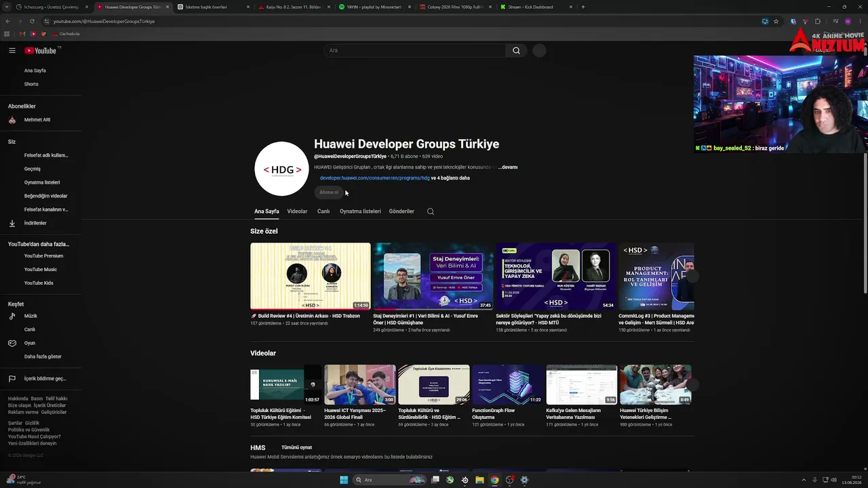Click the YouTube search box labeled Ara

pyautogui.click(x=415, y=50)
